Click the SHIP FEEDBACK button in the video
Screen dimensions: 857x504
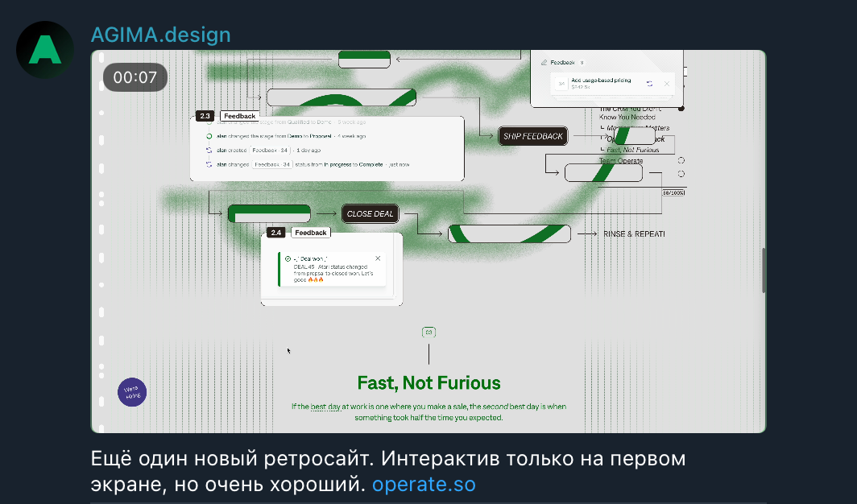click(x=533, y=137)
